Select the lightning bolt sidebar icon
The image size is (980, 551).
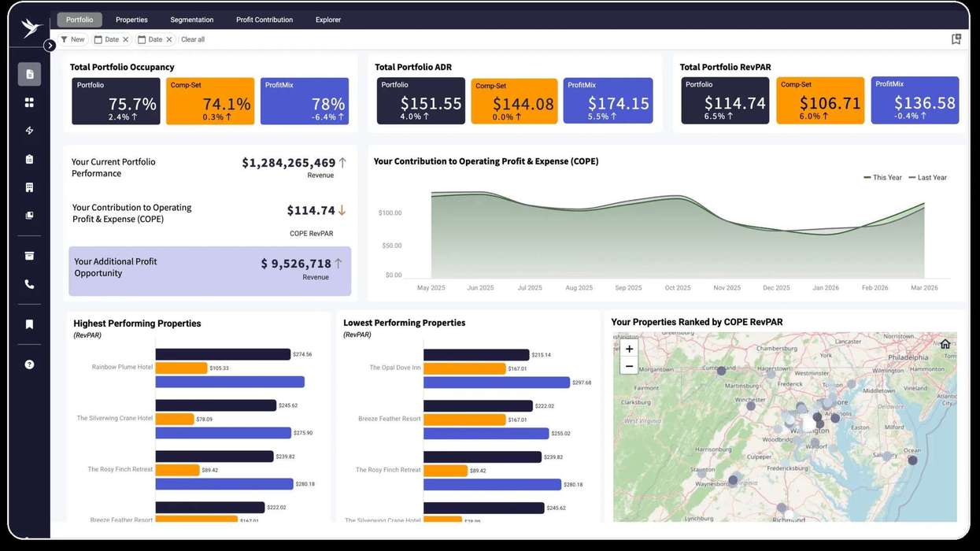tap(29, 131)
